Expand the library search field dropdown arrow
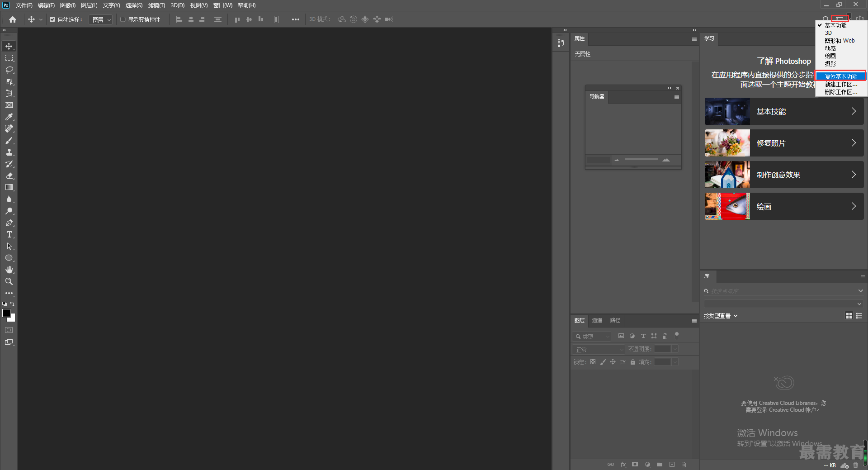Image resolution: width=868 pixels, height=470 pixels. tap(860, 291)
